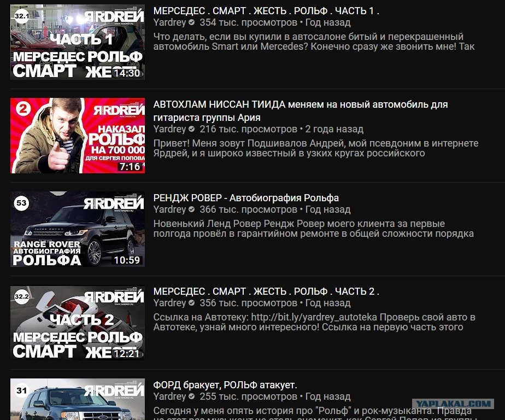Screen dimensions: 505x420
Task: Click '356 тыс. просмотров • Год назад' text
Action: tap(275, 304)
